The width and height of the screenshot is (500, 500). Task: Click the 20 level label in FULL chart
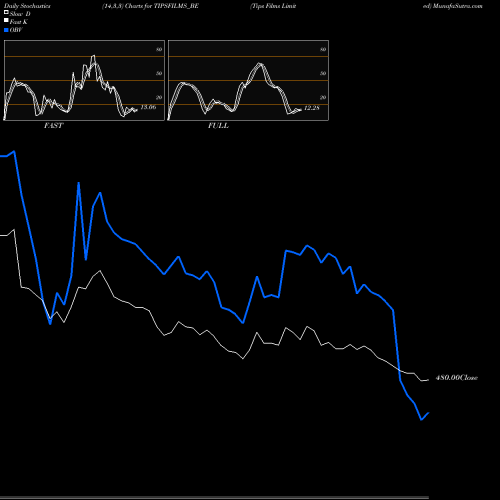tap(323, 97)
